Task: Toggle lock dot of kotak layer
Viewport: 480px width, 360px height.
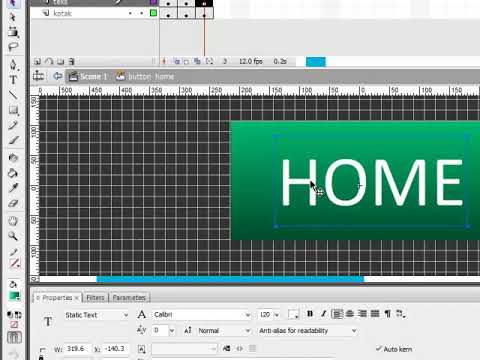Action: [x=142, y=13]
